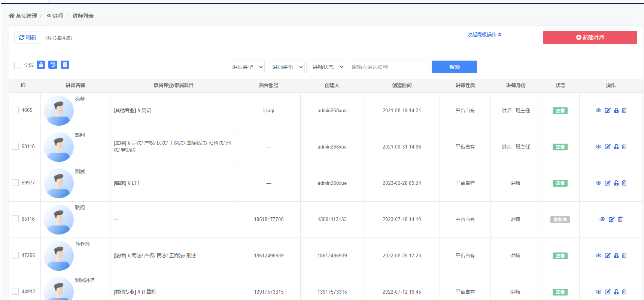
Task: View details of lecturer 4665 via eye icon
Action: (598, 110)
